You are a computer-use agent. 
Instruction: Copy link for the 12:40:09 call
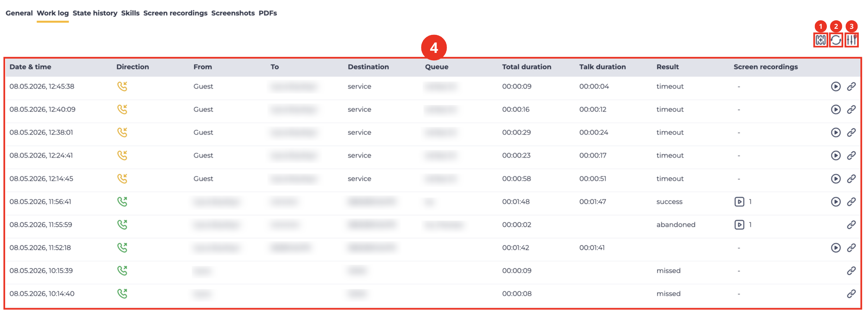(x=851, y=110)
